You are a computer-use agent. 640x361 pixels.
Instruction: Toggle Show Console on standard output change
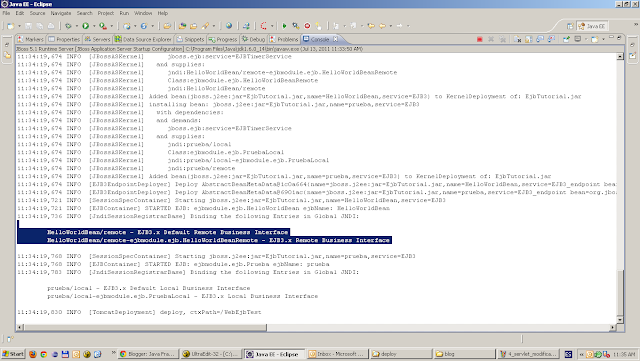pos(540,39)
